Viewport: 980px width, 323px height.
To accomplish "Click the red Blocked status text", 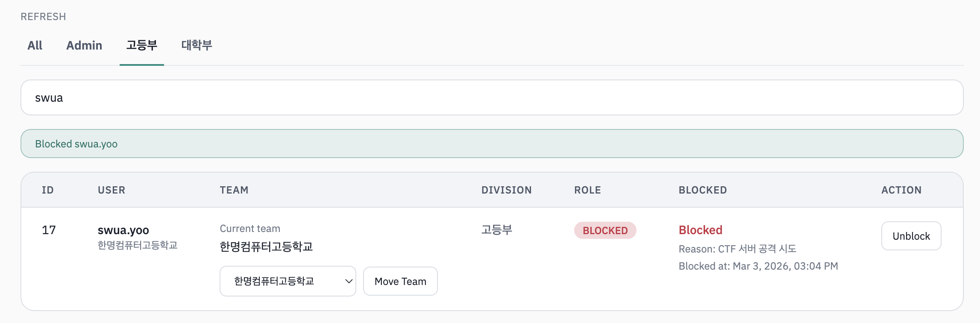I will click(x=701, y=230).
